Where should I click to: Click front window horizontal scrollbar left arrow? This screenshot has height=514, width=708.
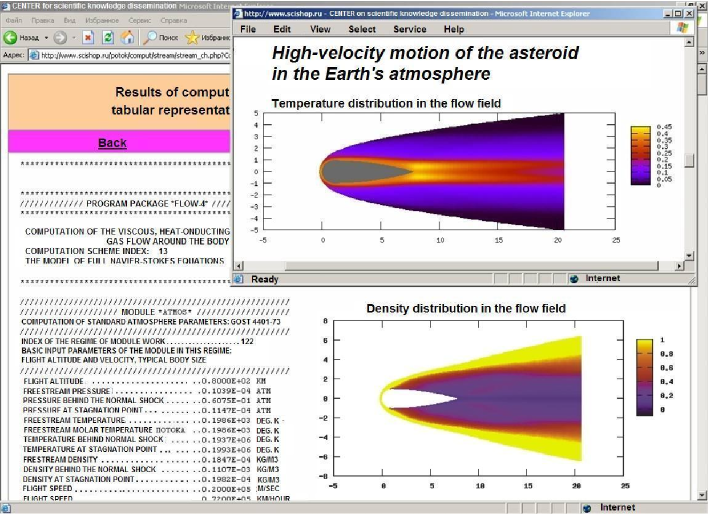[239, 266]
